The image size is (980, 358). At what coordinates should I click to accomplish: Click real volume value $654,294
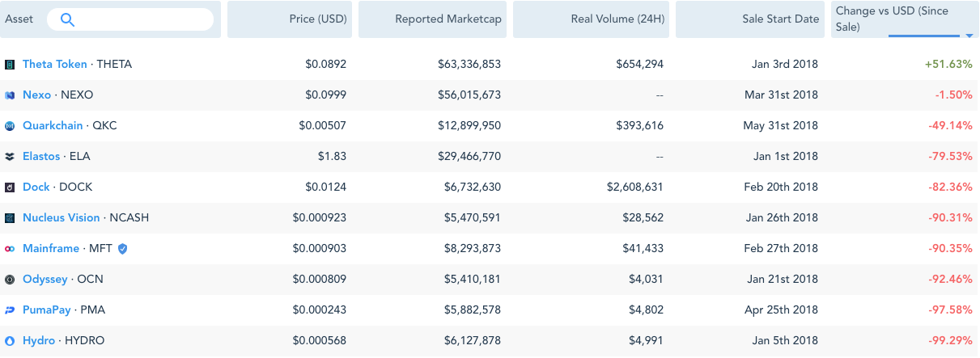[x=639, y=64]
